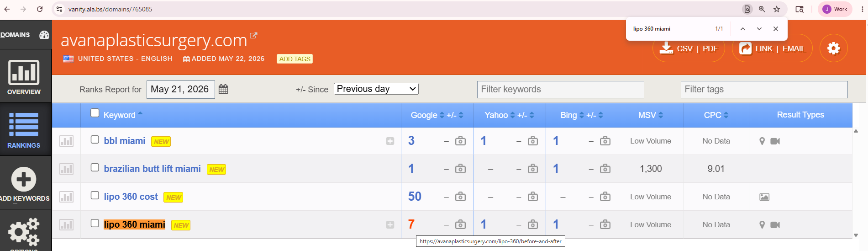Viewport: 868px width, 251px height.
Task: Open chart icon for bbl miami row
Action: [x=66, y=141]
